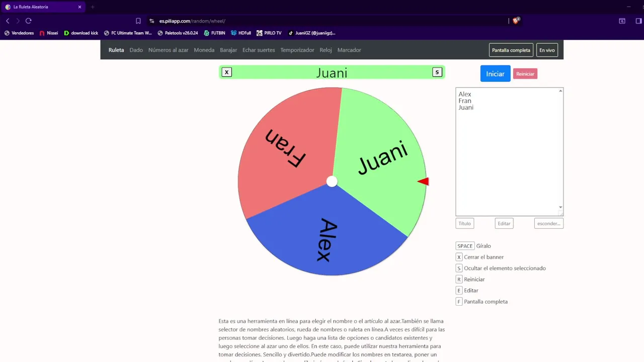Viewport: 644px width, 362px height.
Task: Hide selected item with banner S button
Action: (x=437, y=72)
